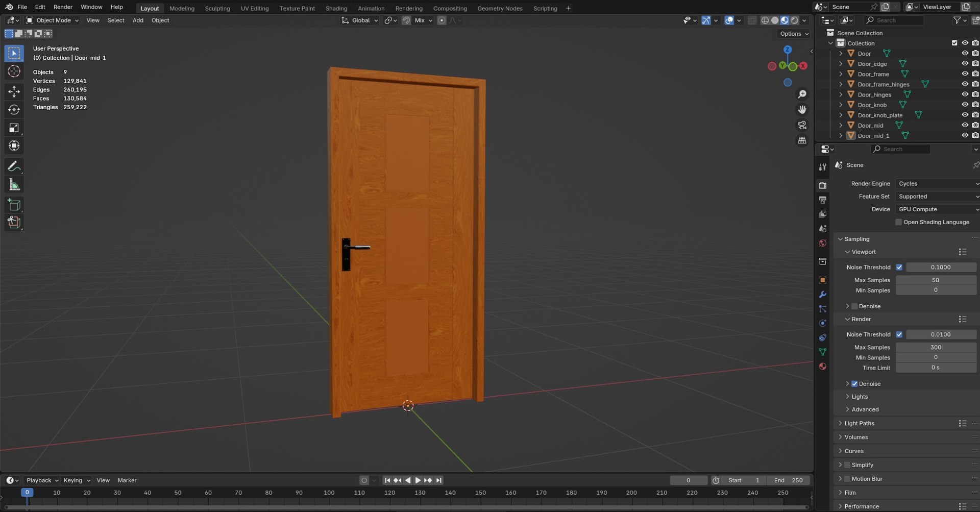Image resolution: width=980 pixels, height=512 pixels.
Task: Switch to the Modeling workspace tab
Action: coord(182,8)
